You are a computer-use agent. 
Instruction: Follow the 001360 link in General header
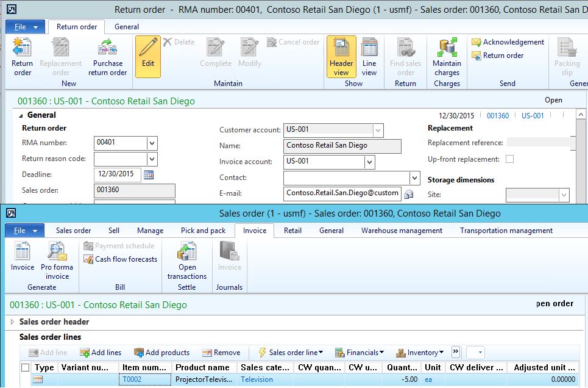tap(498, 116)
